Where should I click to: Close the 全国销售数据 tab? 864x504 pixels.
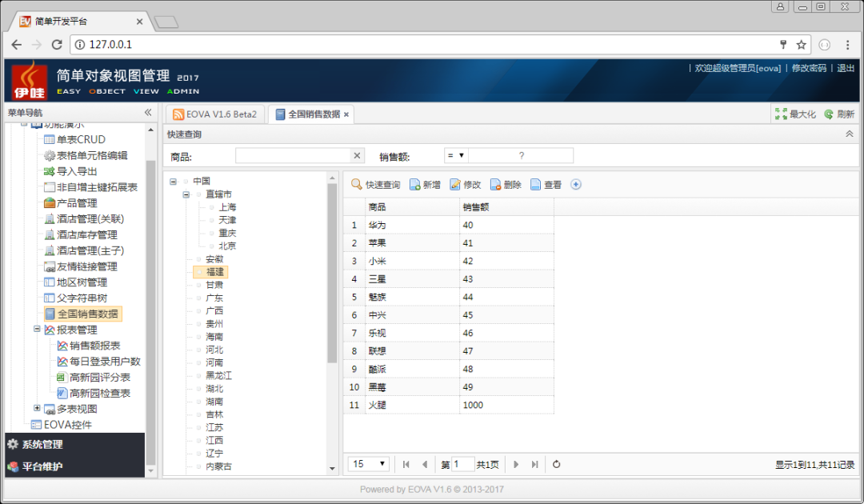[346, 114]
